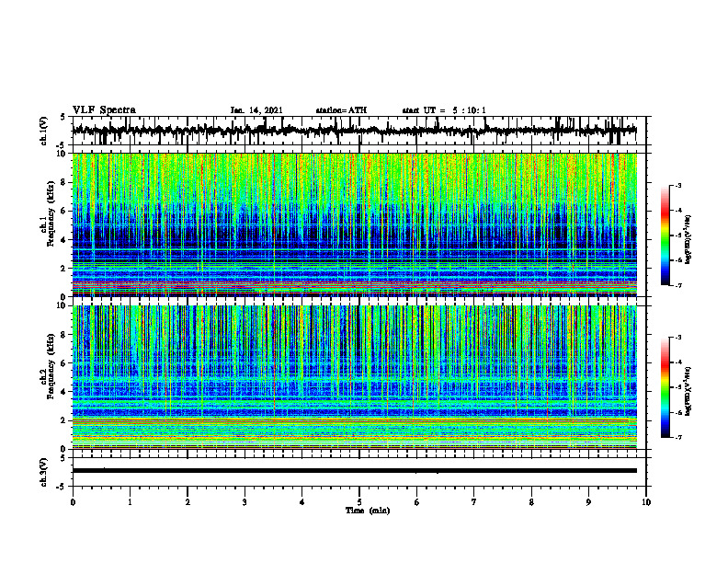Click the "-7" label on ch.2 color scale
Screen dimensions: 728x563
pyautogui.click(x=677, y=437)
